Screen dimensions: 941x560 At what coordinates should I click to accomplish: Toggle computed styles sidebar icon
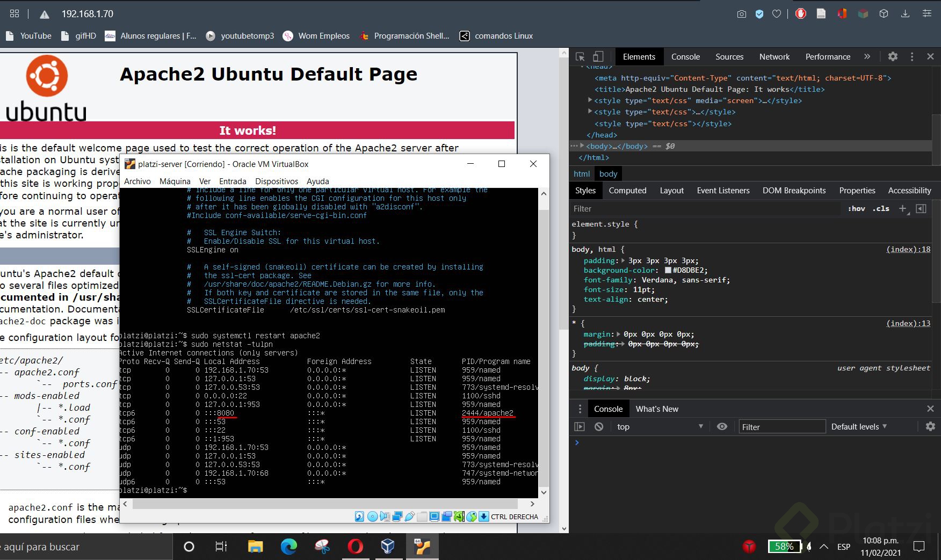921,208
